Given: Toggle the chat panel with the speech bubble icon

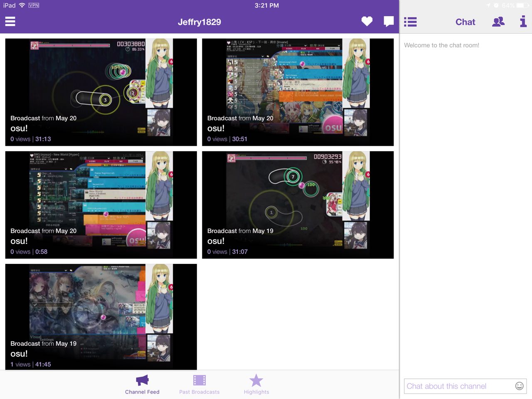Looking at the screenshot, I should click(389, 22).
